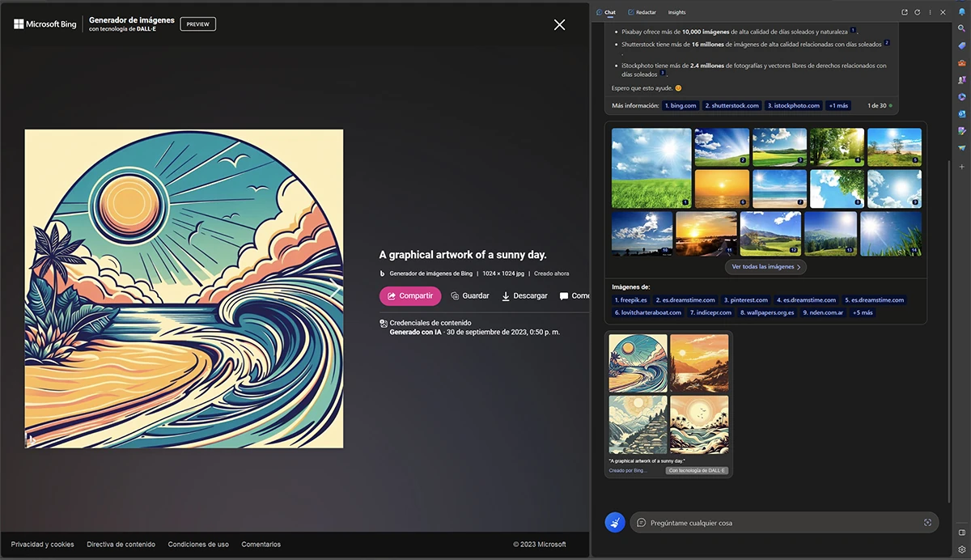Screen dimensions: 971x560
Task: Switch to the Redactar tab
Action: click(x=642, y=12)
